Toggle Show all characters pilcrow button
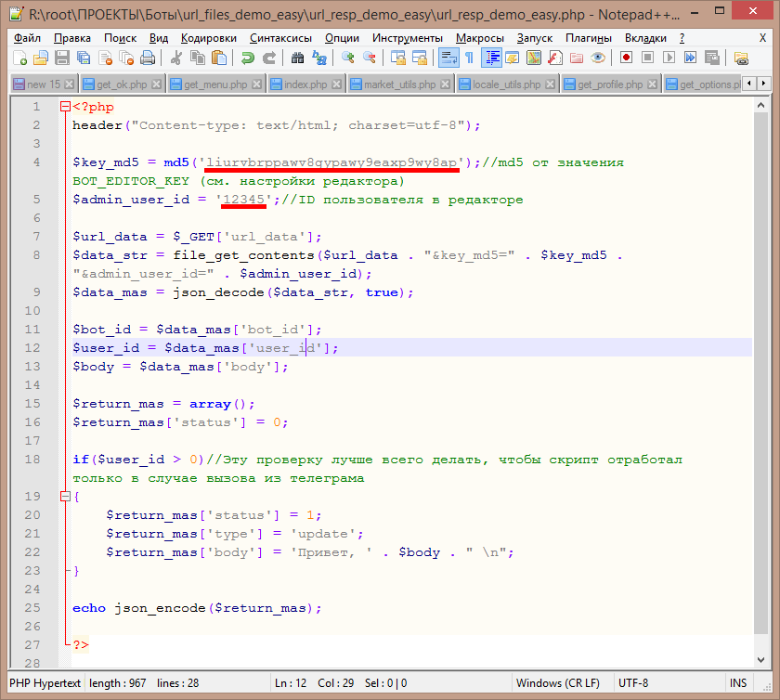This screenshot has width=780, height=700. point(469,58)
